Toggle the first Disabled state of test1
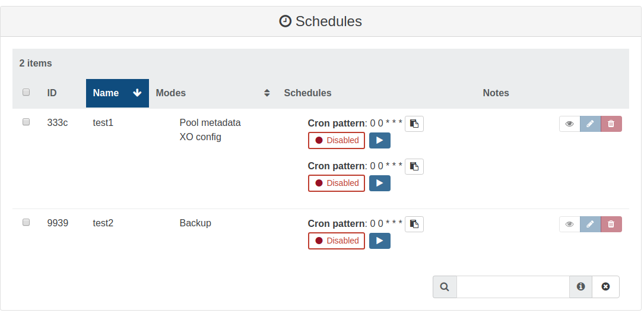The image size is (644, 316). (337, 140)
